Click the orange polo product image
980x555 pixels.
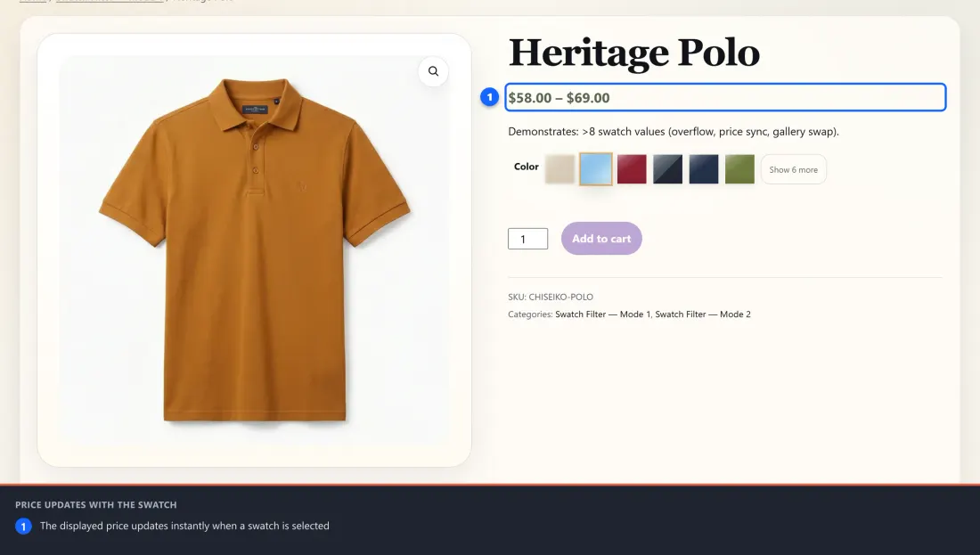click(255, 250)
